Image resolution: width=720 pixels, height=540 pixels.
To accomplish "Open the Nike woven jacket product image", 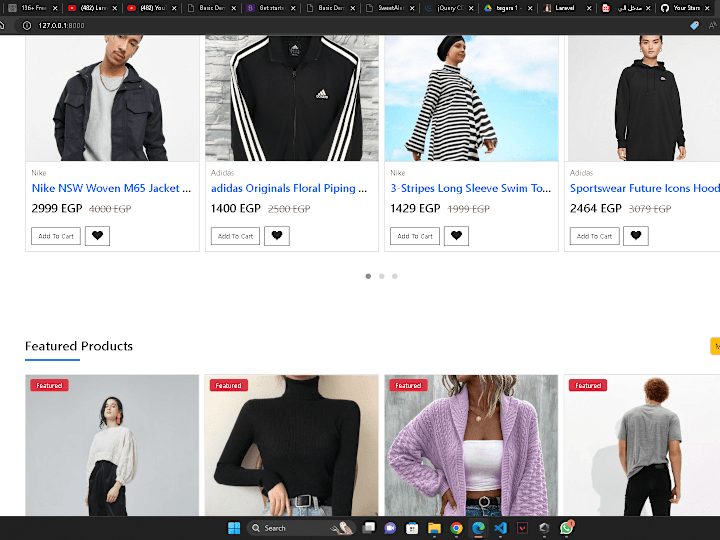I will point(112,98).
